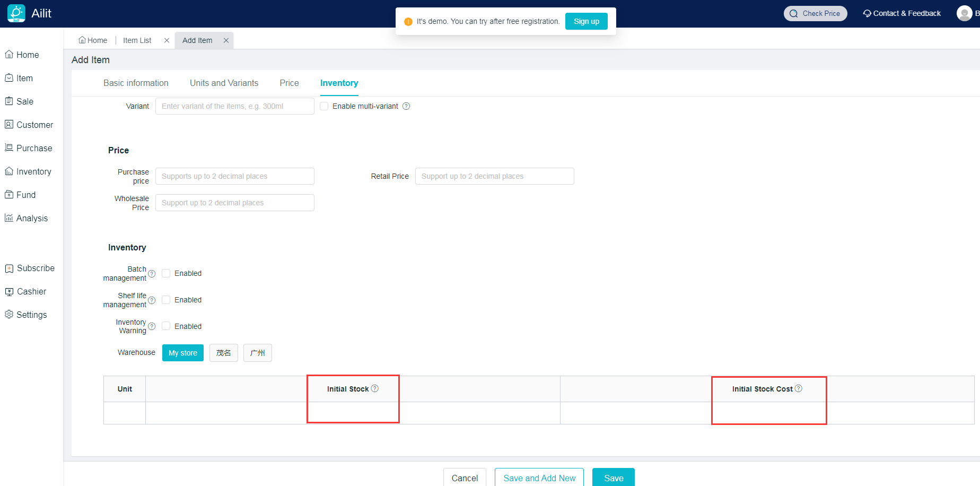
Task: Tick the Enable multi-variant checkbox
Action: point(324,106)
